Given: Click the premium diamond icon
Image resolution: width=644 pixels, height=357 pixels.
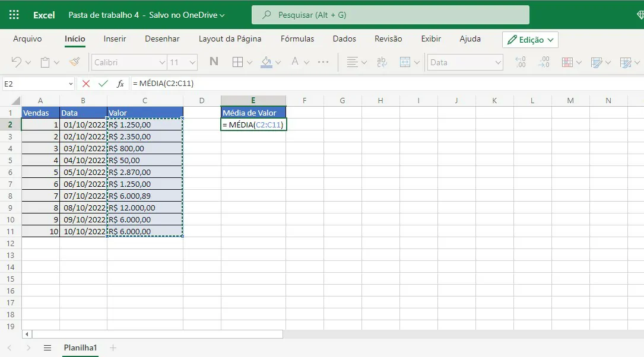Looking at the screenshot, I should coord(640,15).
